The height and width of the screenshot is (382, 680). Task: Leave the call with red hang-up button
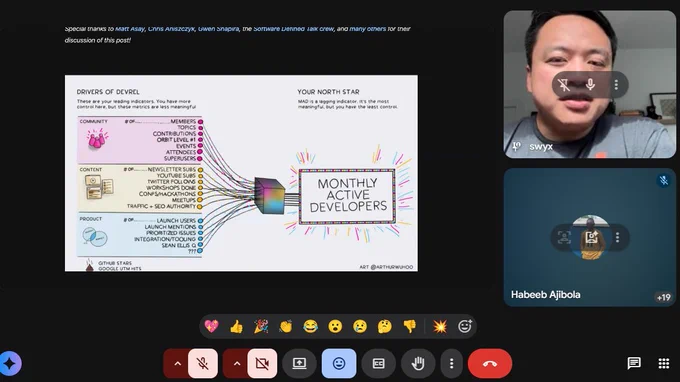pyautogui.click(x=490, y=363)
